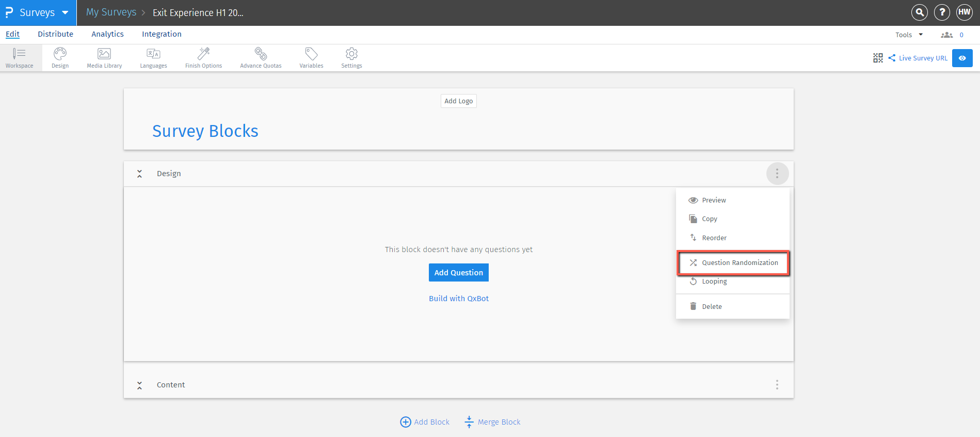Viewport: 980px width, 437px height.
Task: Choose Looping from the block menu
Action: (733, 282)
